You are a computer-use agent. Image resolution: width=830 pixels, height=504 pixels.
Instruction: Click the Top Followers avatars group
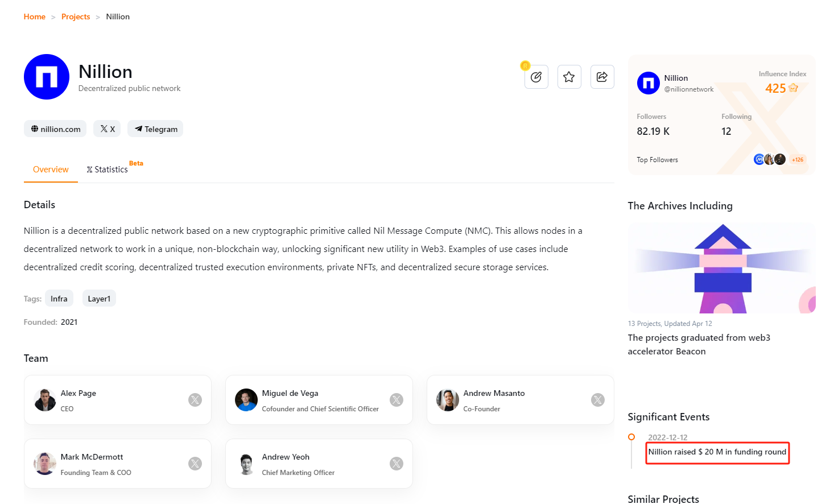[770, 159]
